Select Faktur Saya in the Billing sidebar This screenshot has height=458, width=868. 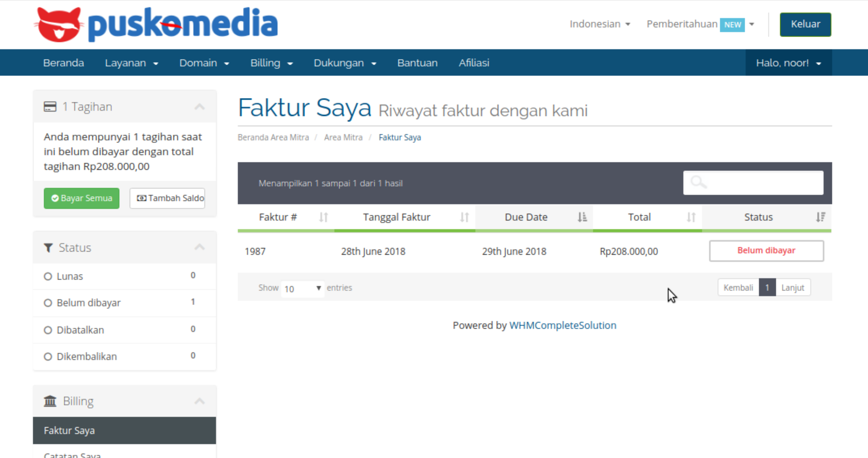124,430
